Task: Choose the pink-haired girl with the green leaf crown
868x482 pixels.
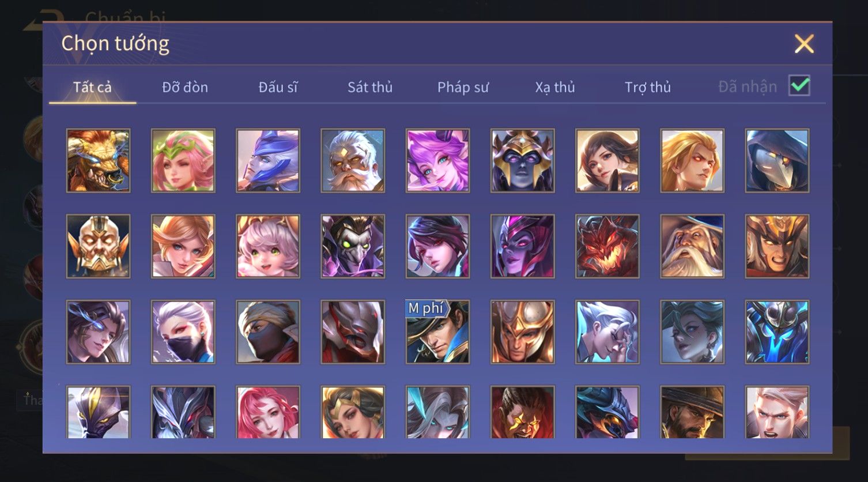Action: click(x=183, y=160)
